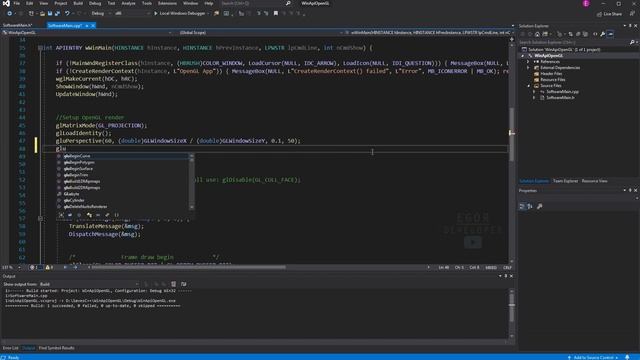Open the Edit menu
The height and width of the screenshot is (360, 640).
30,3
